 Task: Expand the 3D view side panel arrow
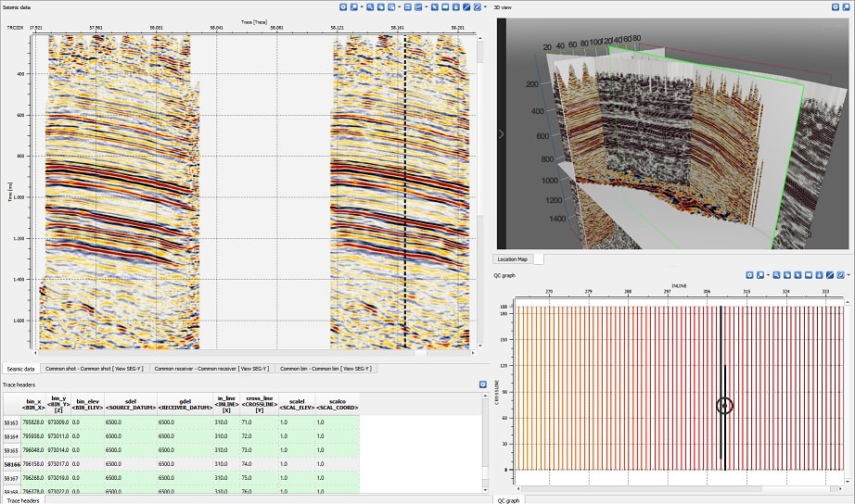(x=502, y=133)
